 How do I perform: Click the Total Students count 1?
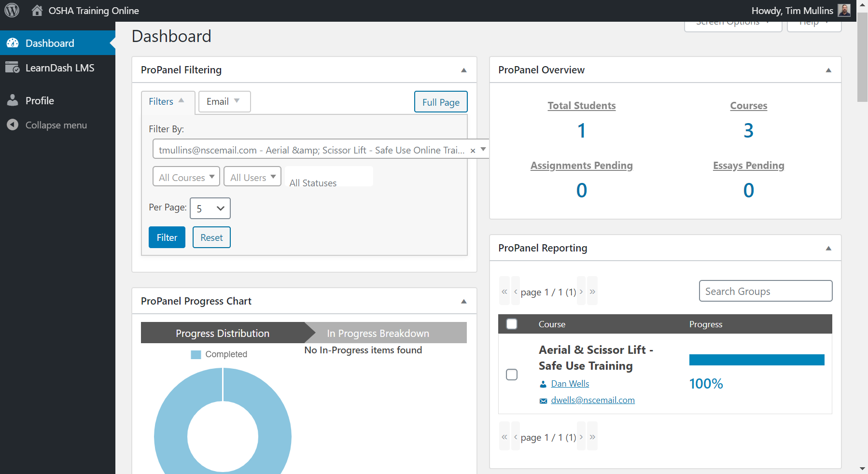(582, 131)
